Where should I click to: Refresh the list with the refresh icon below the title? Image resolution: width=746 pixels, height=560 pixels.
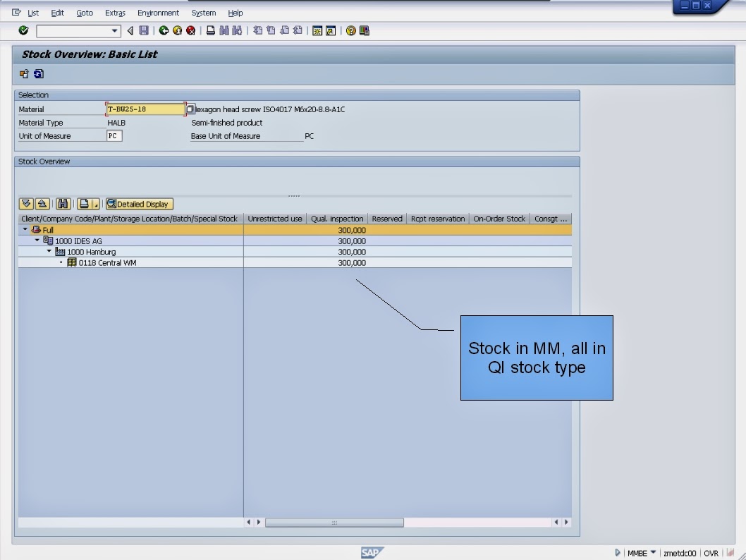(x=39, y=73)
